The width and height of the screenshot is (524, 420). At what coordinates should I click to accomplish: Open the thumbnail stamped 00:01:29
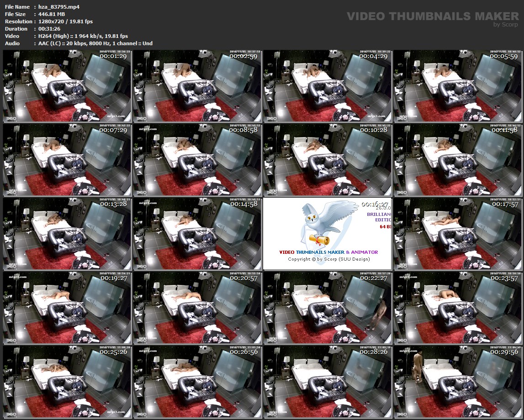click(67, 86)
